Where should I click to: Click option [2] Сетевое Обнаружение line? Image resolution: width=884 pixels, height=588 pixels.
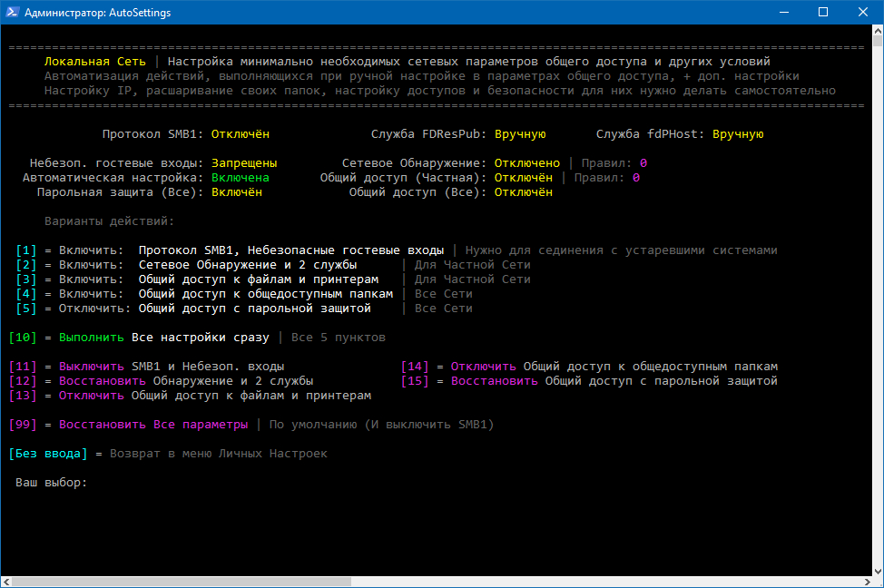point(273,265)
